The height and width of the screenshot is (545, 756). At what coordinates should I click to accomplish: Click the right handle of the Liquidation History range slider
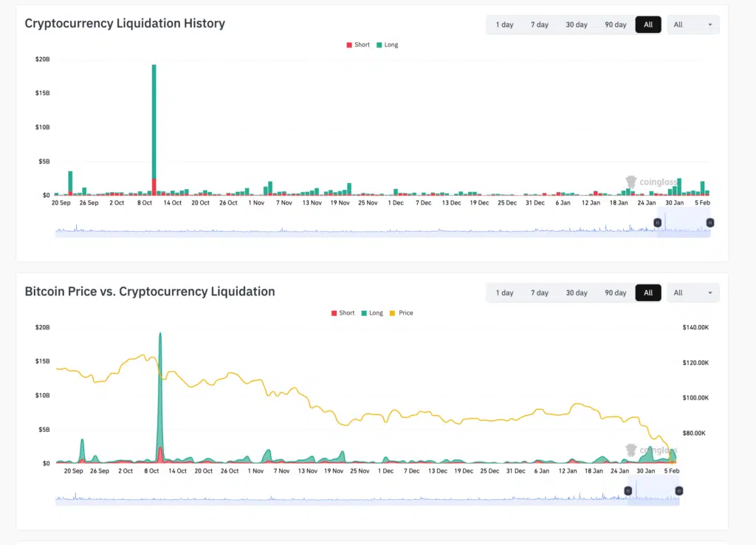[x=710, y=222]
